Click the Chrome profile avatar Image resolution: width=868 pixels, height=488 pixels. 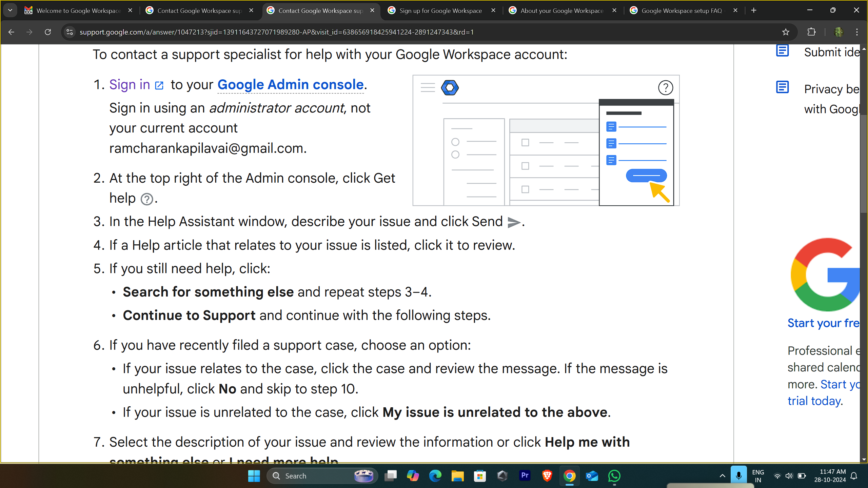(839, 32)
